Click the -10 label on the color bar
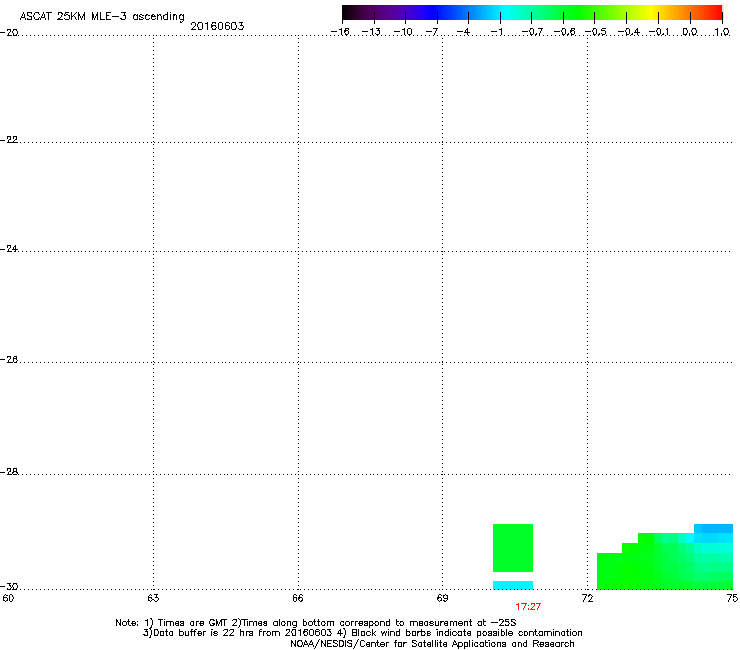Image resolution: width=740 pixels, height=650 pixels. 403,32
